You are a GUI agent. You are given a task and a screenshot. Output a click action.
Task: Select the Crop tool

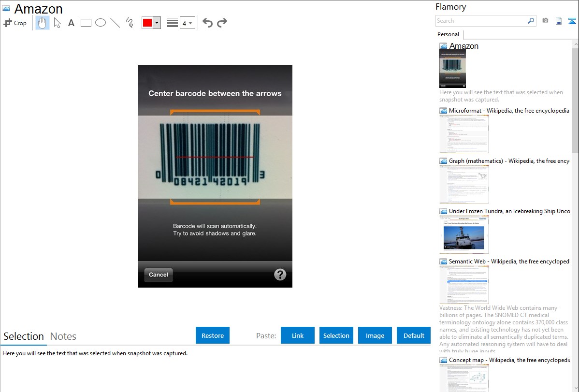click(x=15, y=23)
